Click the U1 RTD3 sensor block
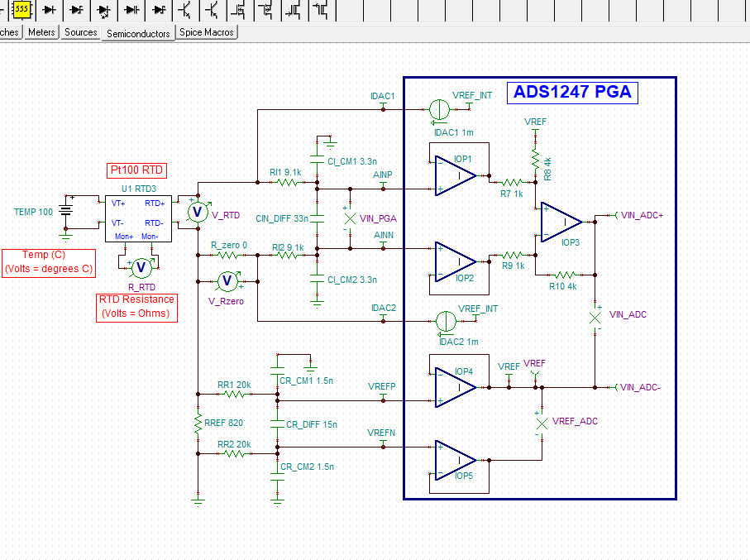The height and width of the screenshot is (560, 750). [x=137, y=218]
